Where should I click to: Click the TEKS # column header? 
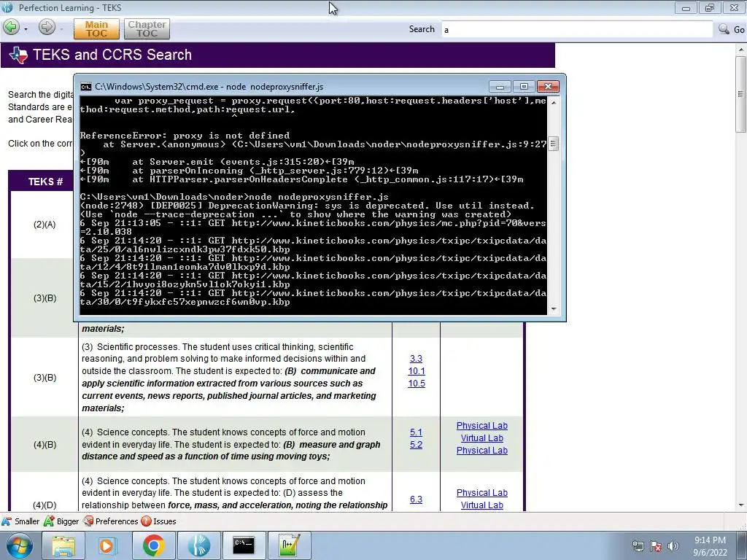[x=45, y=182]
